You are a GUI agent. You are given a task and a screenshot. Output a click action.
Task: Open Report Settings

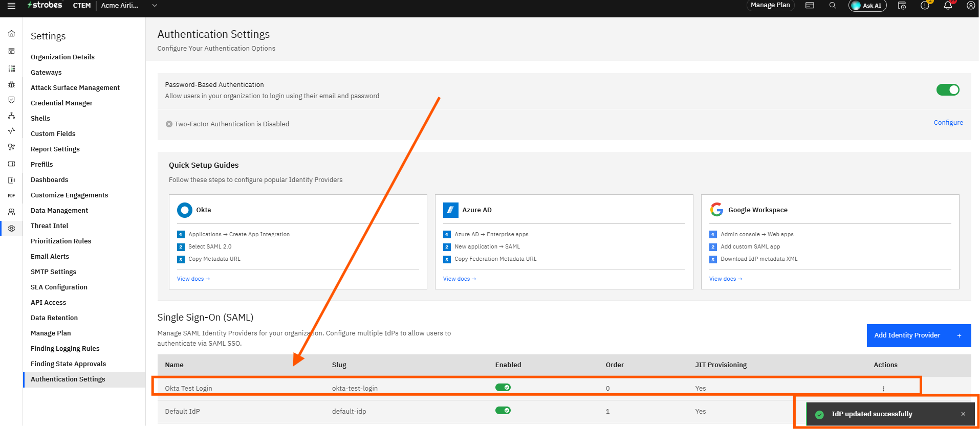pos(55,149)
